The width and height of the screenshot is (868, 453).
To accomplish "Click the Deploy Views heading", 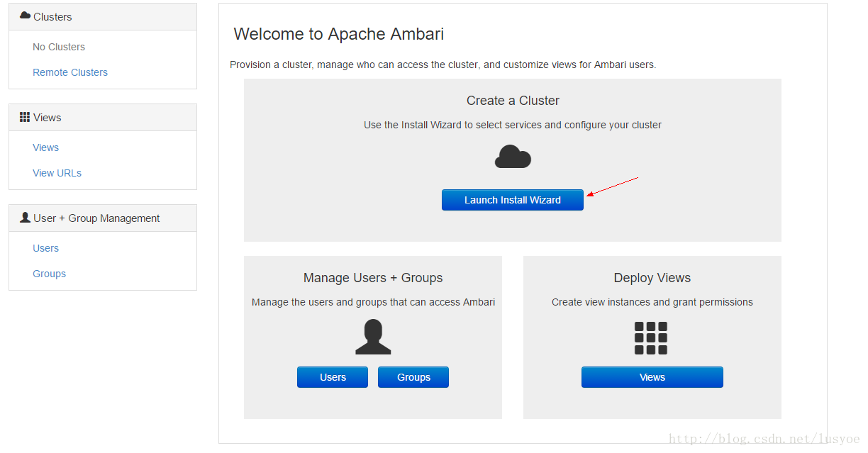I will pyautogui.click(x=652, y=278).
